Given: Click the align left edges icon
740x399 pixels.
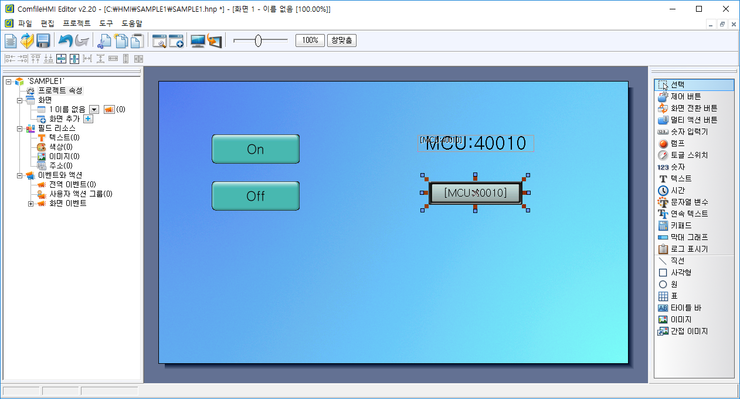Looking at the screenshot, I should pos(9,59).
